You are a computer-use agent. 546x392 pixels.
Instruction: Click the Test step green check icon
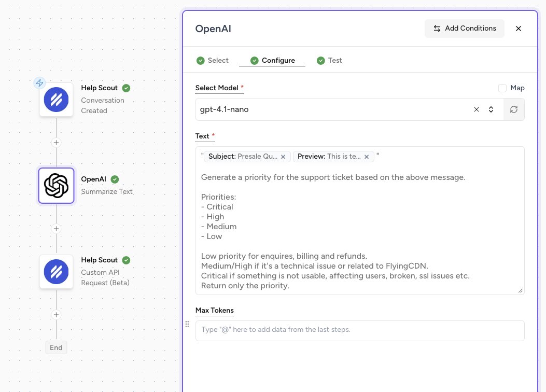pyautogui.click(x=321, y=61)
